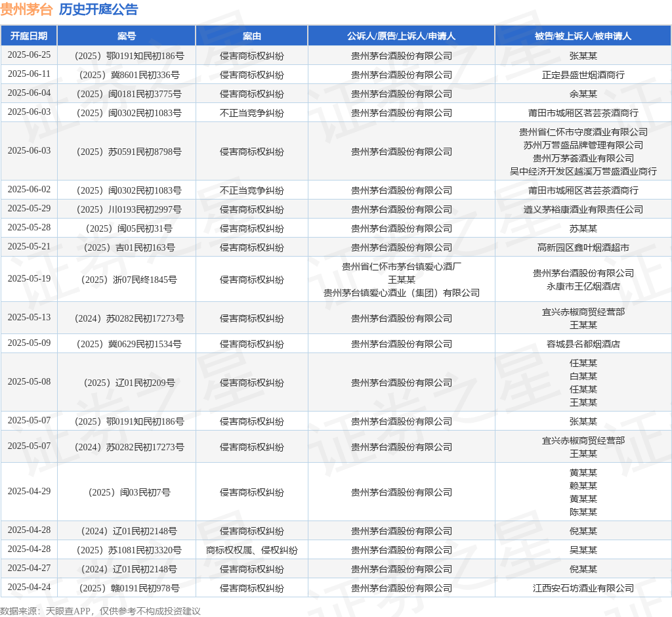
Task: Click the 被告/被上诉人/被申请人 column header
Action: [x=583, y=36]
